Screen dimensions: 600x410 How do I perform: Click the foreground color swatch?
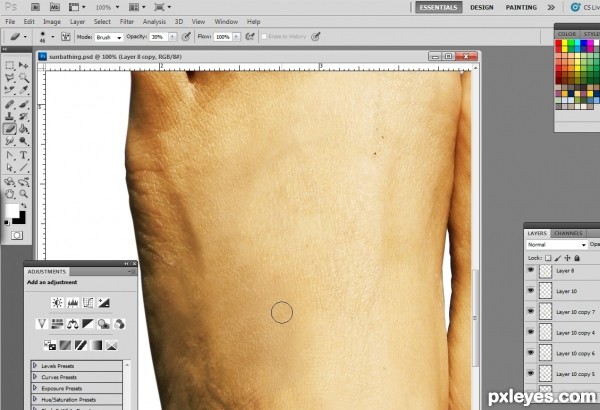pyautogui.click(x=11, y=210)
